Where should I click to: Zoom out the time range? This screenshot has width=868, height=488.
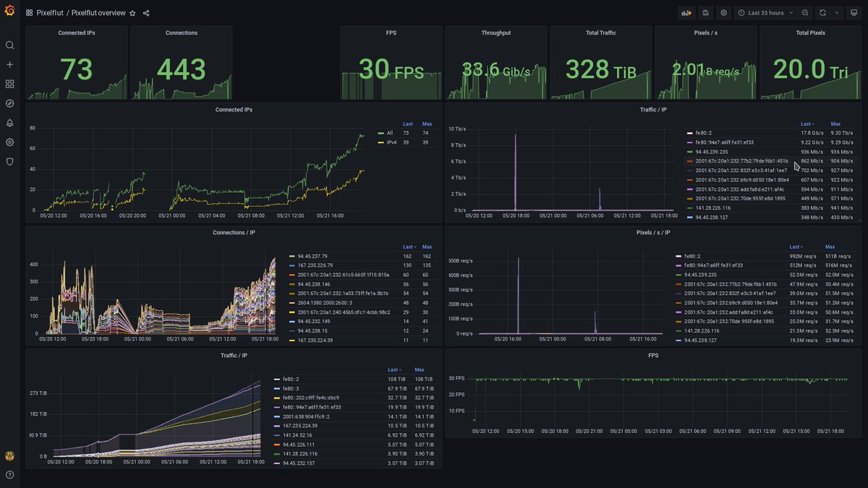click(805, 13)
